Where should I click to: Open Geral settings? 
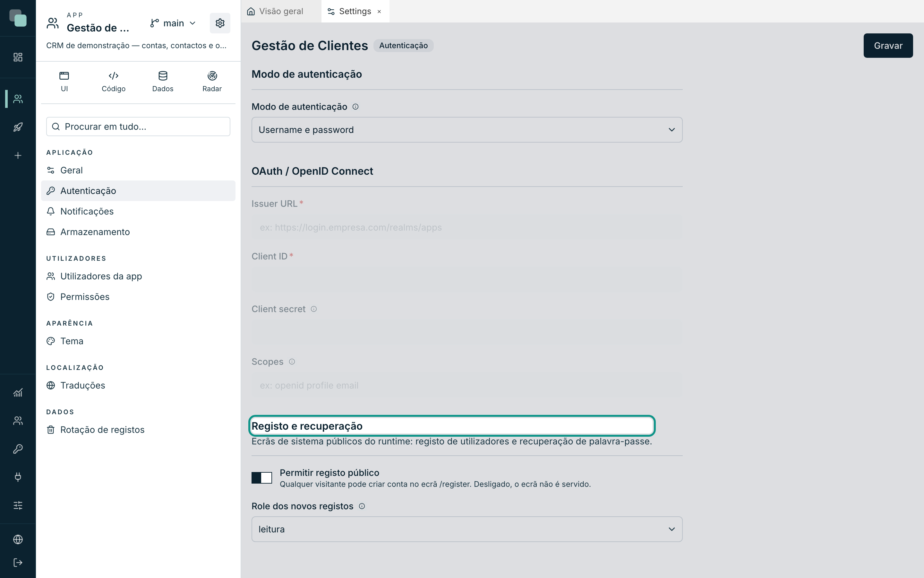[x=138, y=170]
